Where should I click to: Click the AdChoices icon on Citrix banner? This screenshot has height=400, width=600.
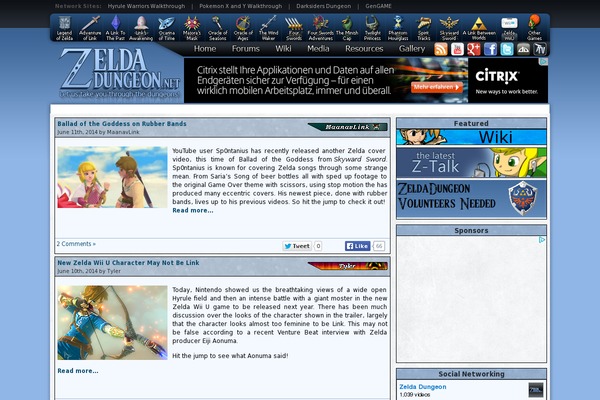coord(544,61)
